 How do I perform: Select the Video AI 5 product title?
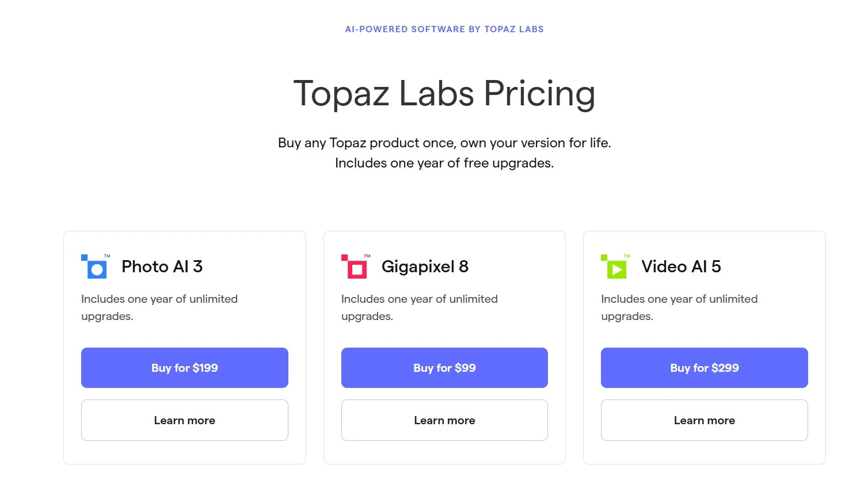(681, 266)
